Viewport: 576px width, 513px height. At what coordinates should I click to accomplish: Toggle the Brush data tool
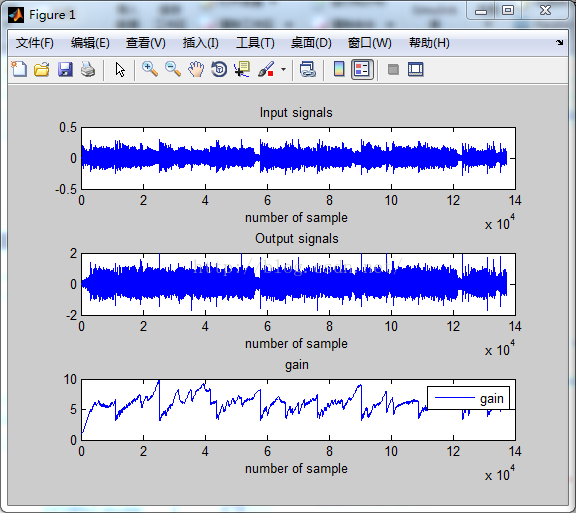266,69
